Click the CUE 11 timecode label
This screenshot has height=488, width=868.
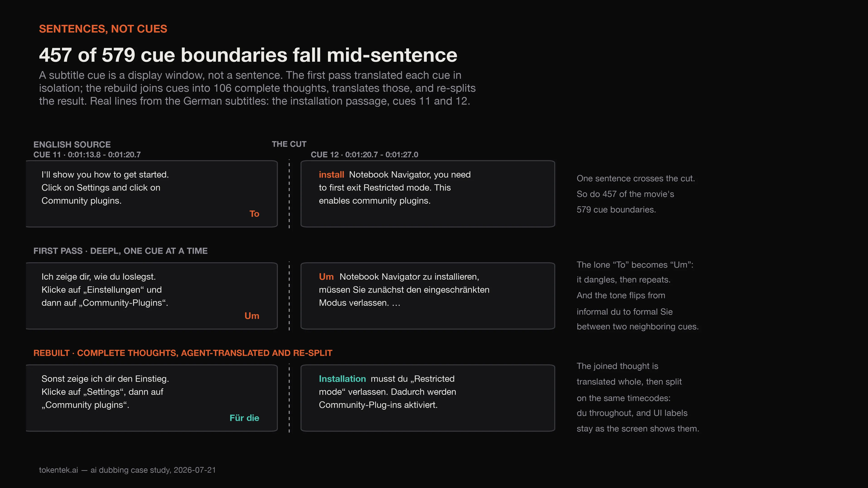[x=87, y=155]
